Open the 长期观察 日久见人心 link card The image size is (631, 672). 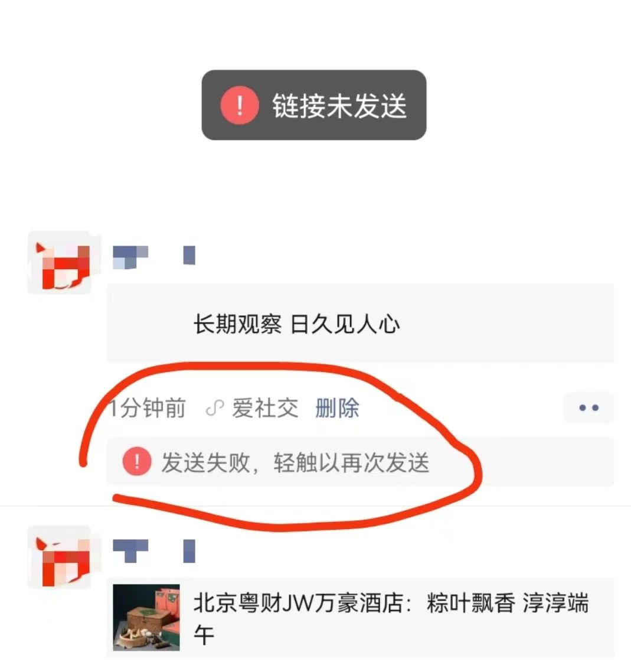pyautogui.click(x=360, y=323)
